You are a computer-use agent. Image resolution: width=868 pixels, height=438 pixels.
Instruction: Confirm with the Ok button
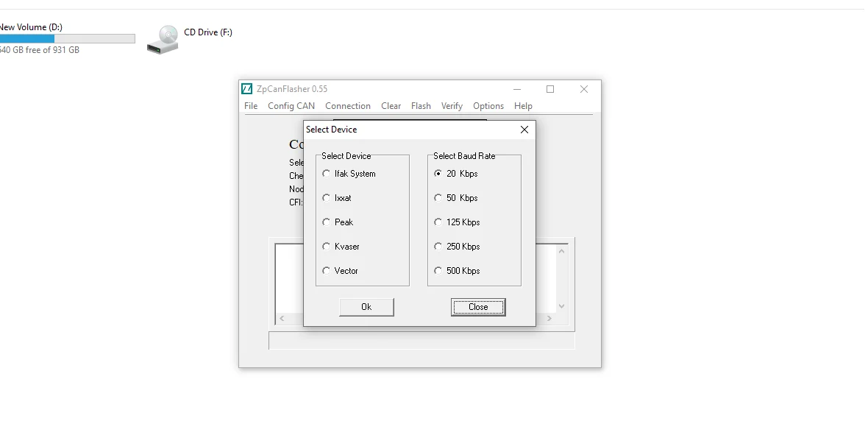(x=366, y=307)
